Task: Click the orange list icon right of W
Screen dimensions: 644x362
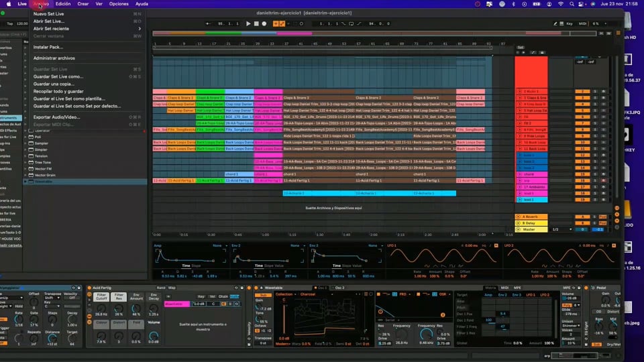Action: (x=618, y=33)
